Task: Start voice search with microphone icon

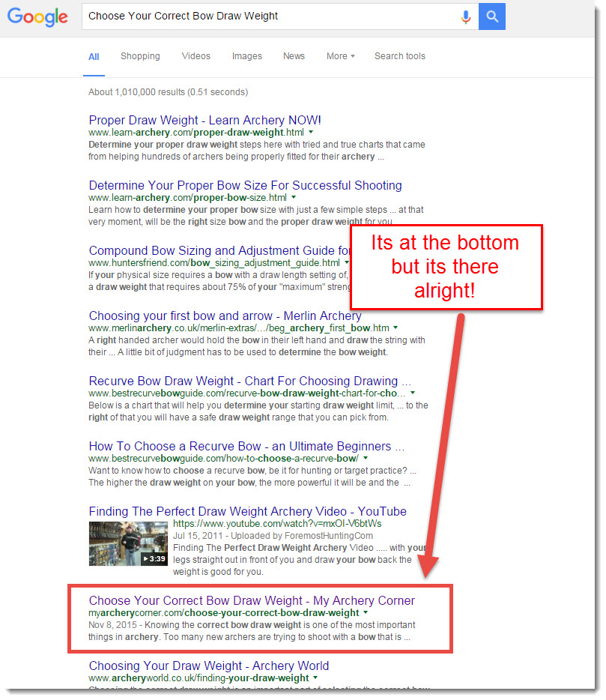Action: 465,17
